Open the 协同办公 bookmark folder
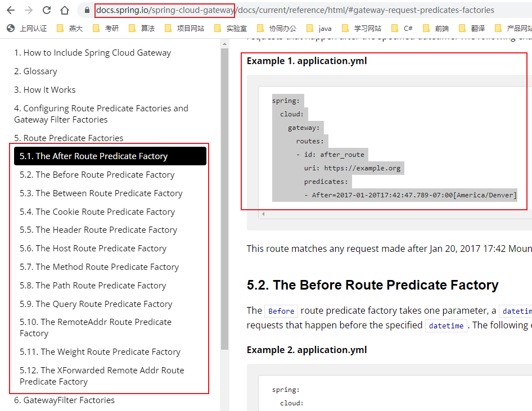 [277, 29]
